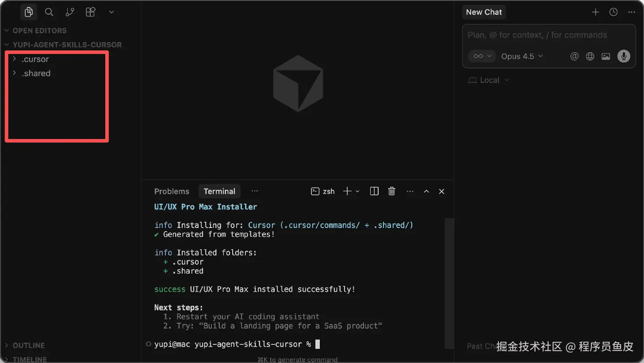Create a new terminal with plus icon
This screenshot has width=644, height=363.
click(x=347, y=191)
